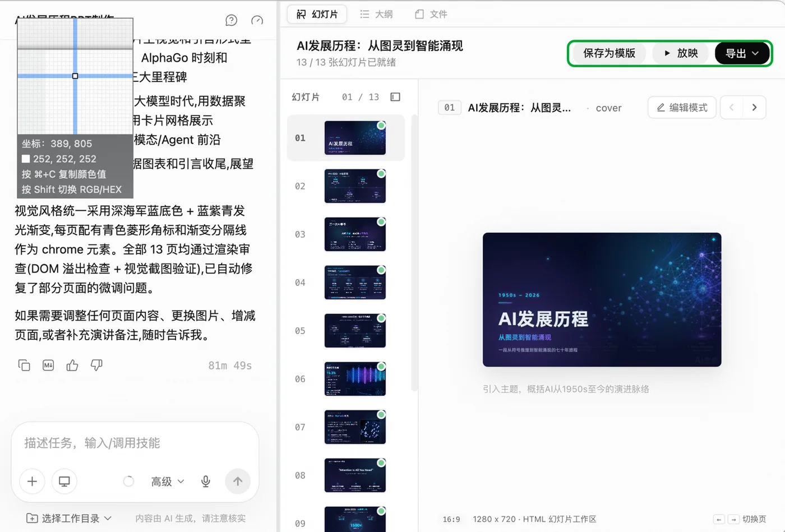The image size is (785, 532).
Task: Click the '1280 x 720 · HTML 幻灯片工作区' text
Action: click(x=534, y=519)
